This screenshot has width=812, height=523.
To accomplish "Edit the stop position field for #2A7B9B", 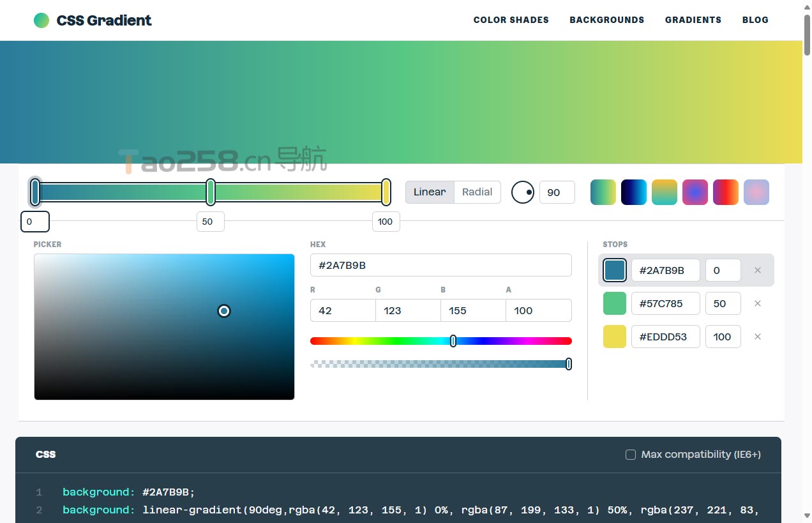I will coord(723,270).
